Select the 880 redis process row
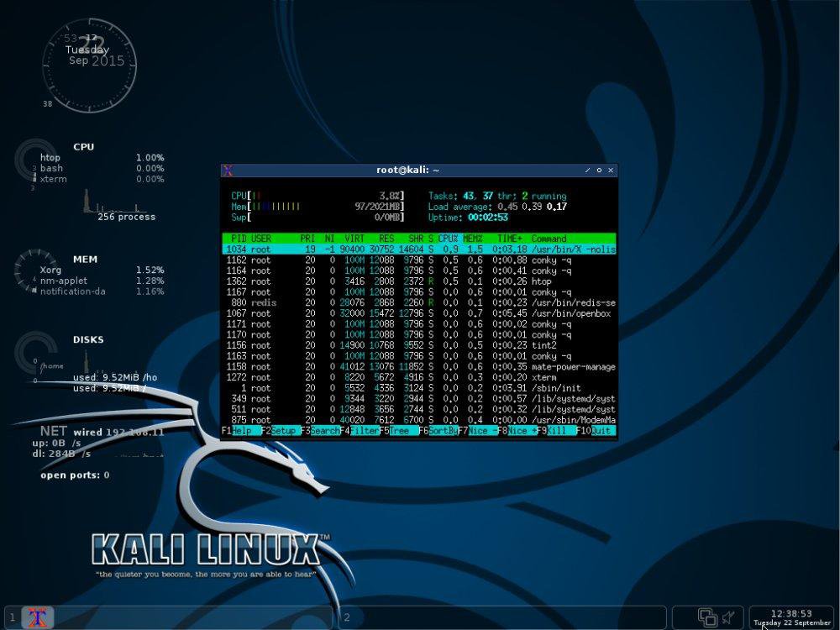Viewport: 840px width, 630px height. point(419,302)
